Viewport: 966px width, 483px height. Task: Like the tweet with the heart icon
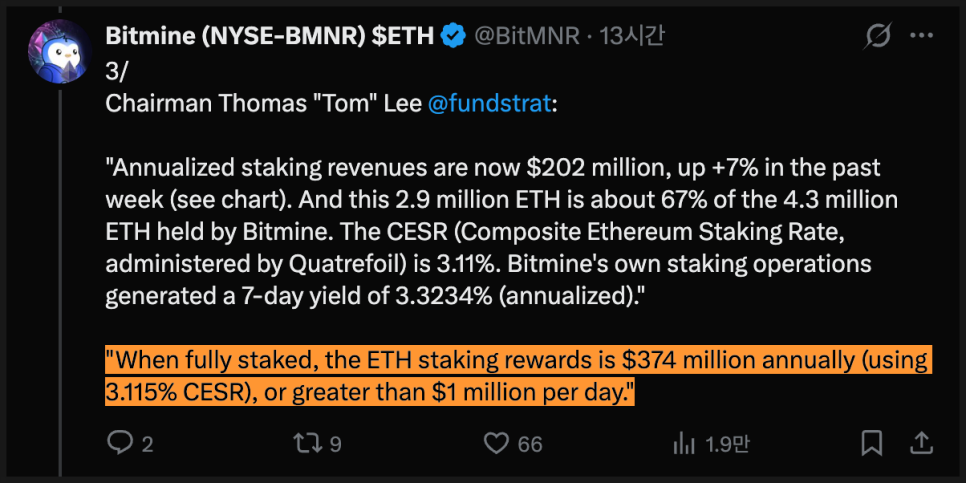(x=497, y=443)
